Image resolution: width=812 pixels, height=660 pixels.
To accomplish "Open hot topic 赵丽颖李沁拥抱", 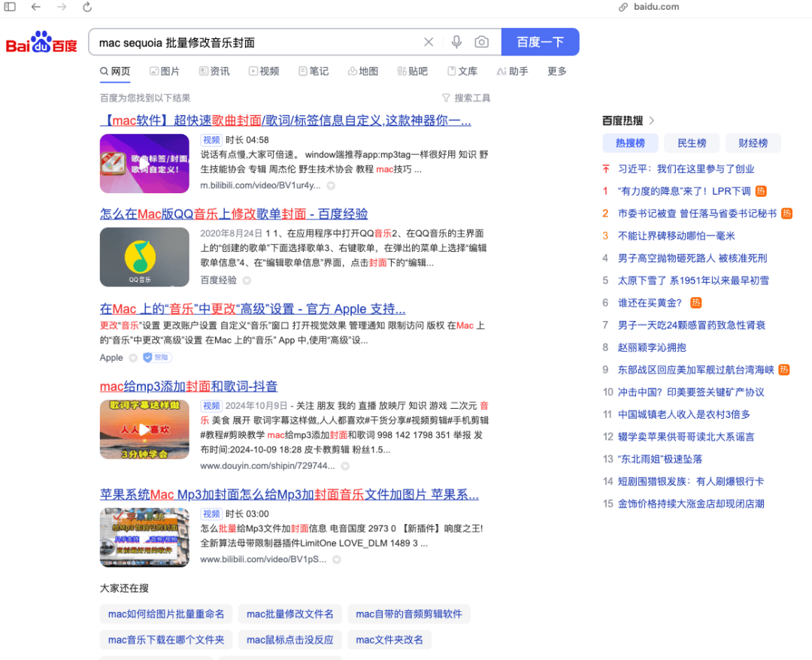I will point(652,347).
